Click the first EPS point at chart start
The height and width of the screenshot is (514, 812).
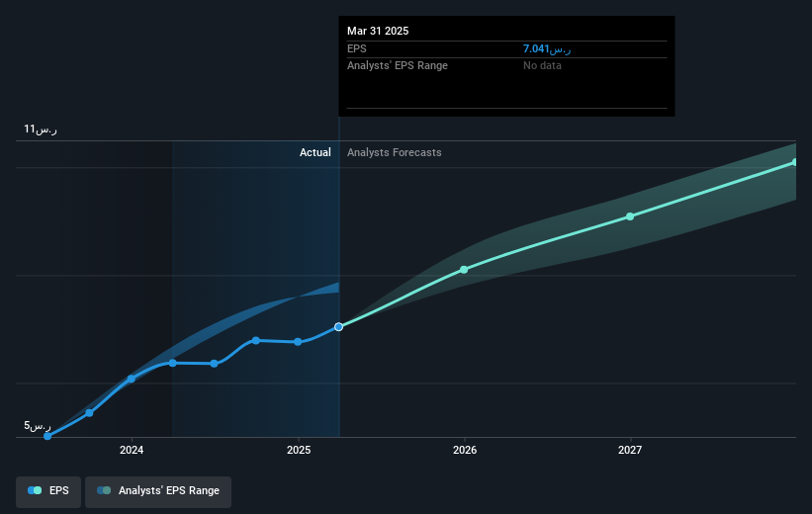click(x=47, y=436)
